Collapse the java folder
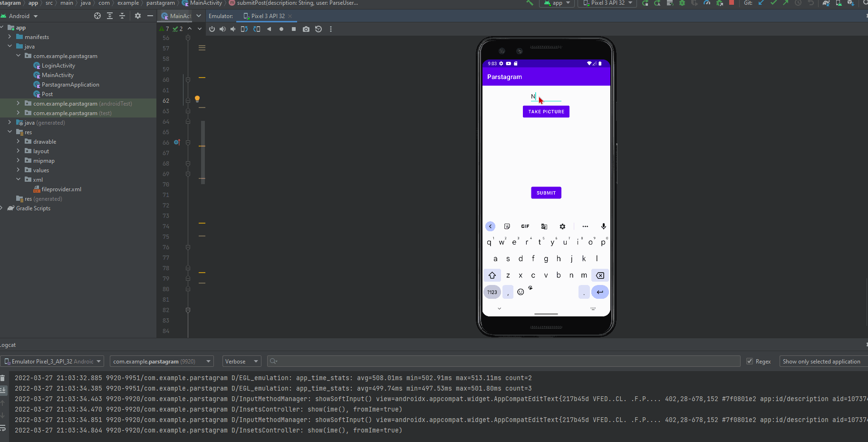Viewport: 868px width, 442px height. tap(10, 46)
